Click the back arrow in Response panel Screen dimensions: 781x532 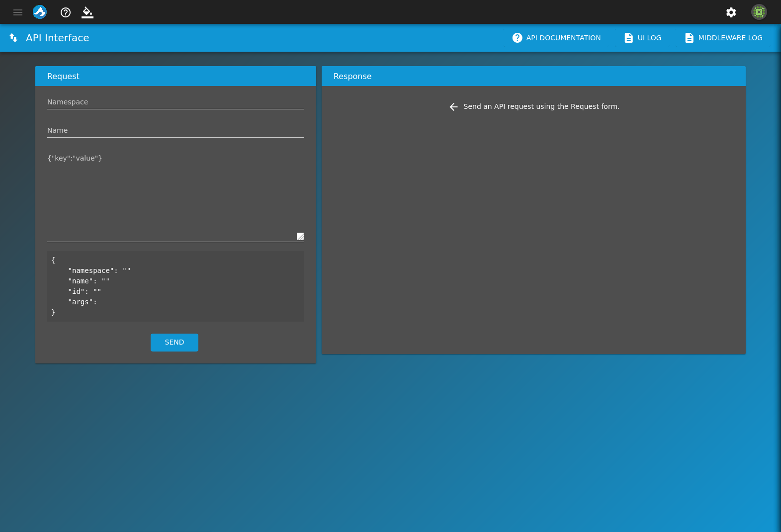[453, 107]
